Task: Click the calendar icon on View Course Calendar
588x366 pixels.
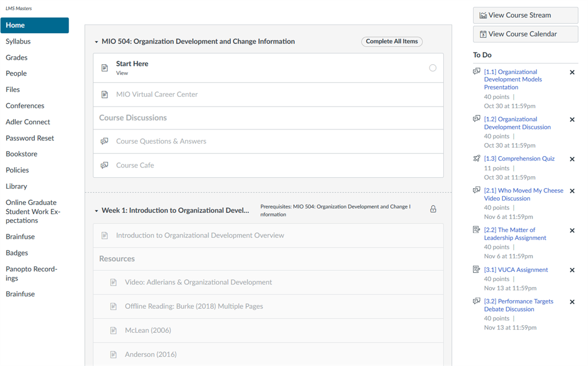Action: coord(482,34)
